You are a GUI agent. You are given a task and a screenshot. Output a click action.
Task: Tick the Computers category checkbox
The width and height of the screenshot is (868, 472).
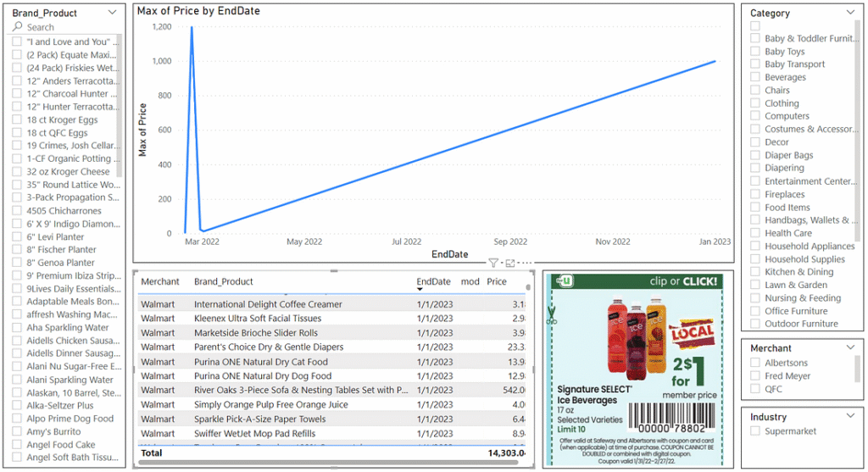coord(755,115)
